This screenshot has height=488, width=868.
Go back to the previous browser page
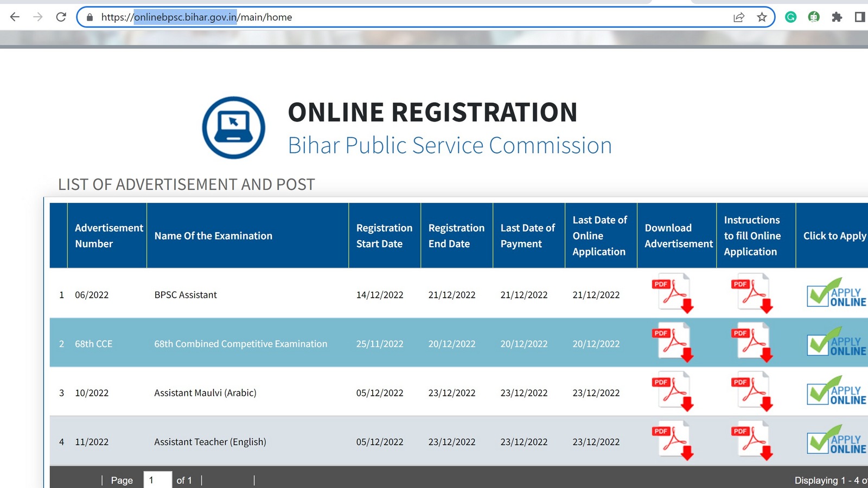tap(15, 17)
